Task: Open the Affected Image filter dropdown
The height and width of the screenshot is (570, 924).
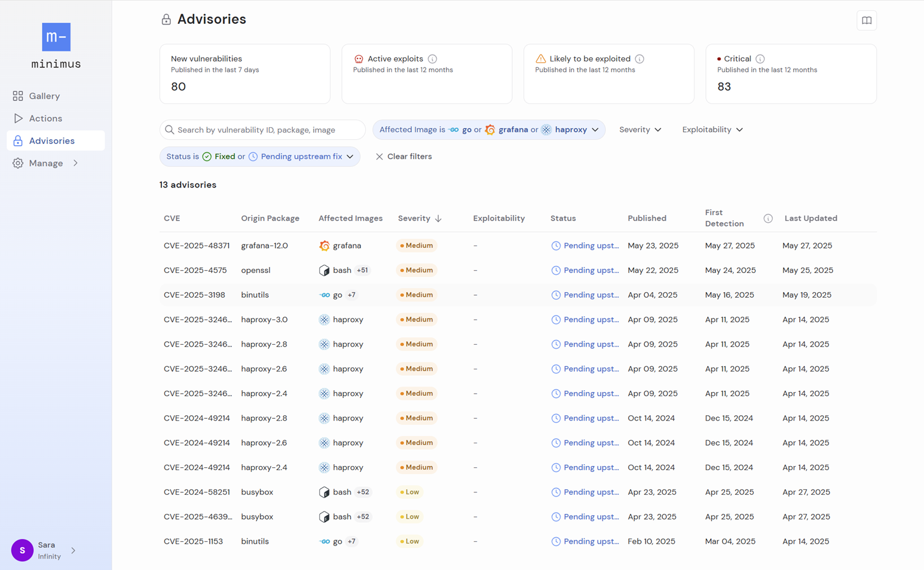Action: point(489,130)
